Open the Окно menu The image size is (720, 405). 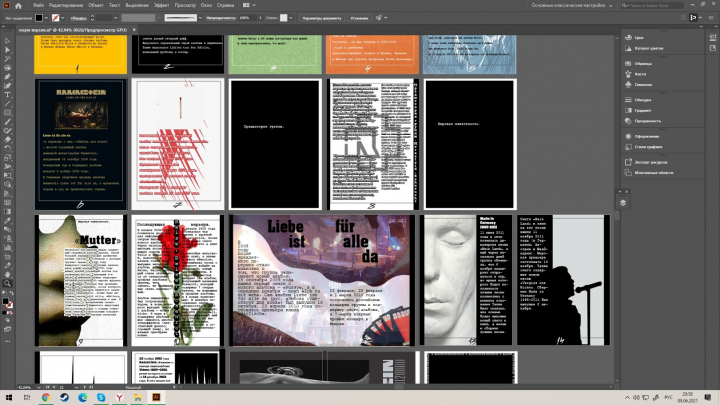206,6
